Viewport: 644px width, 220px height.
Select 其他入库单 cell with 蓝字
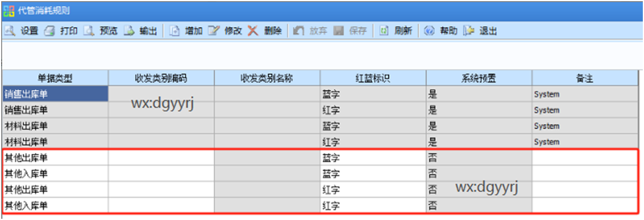(55, 173)
